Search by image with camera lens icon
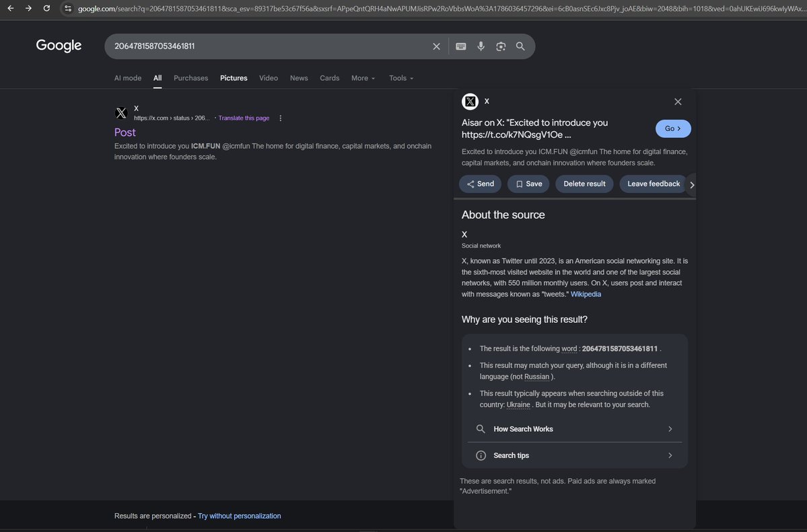The image size is (807, 532). (x=501, y=46)
